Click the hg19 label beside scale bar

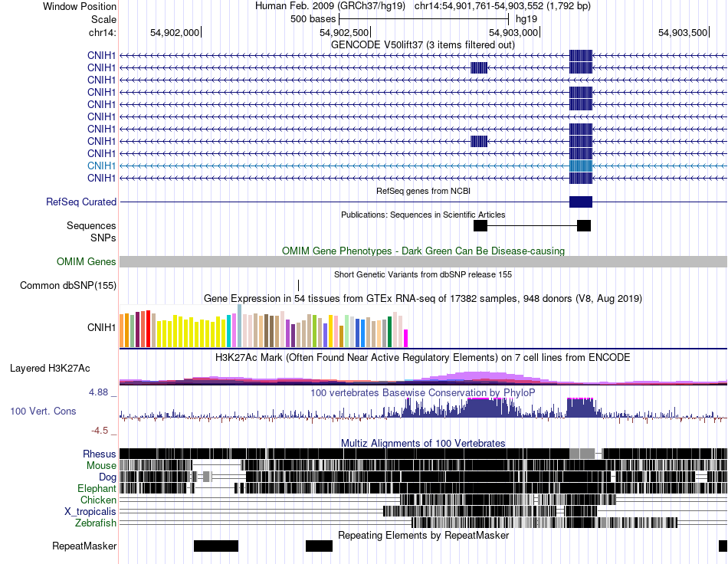pyautogui.click(x=526, y=19)
